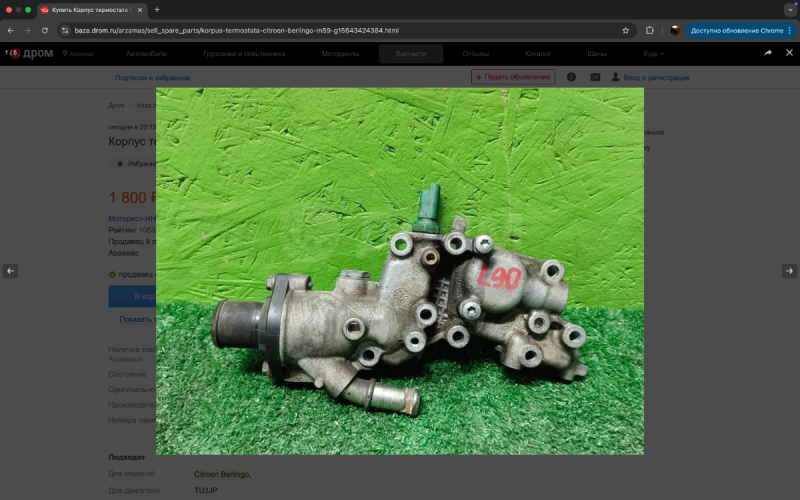Switch to the Автомобили section
800x500 pixels.
coord(146,53)
